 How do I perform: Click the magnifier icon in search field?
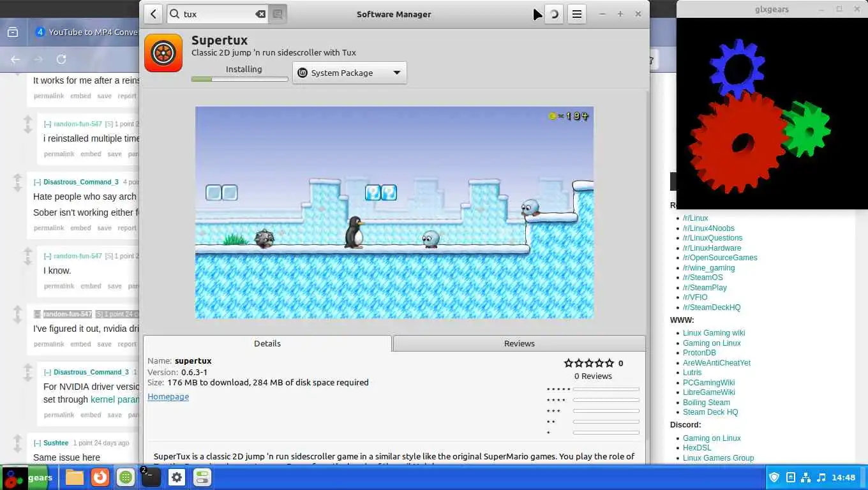point(174,14)
